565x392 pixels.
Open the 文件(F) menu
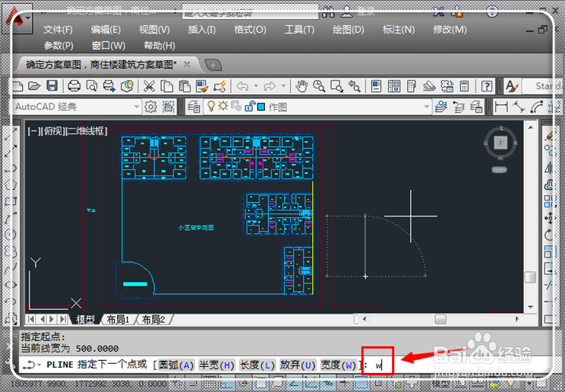point(58,30)
